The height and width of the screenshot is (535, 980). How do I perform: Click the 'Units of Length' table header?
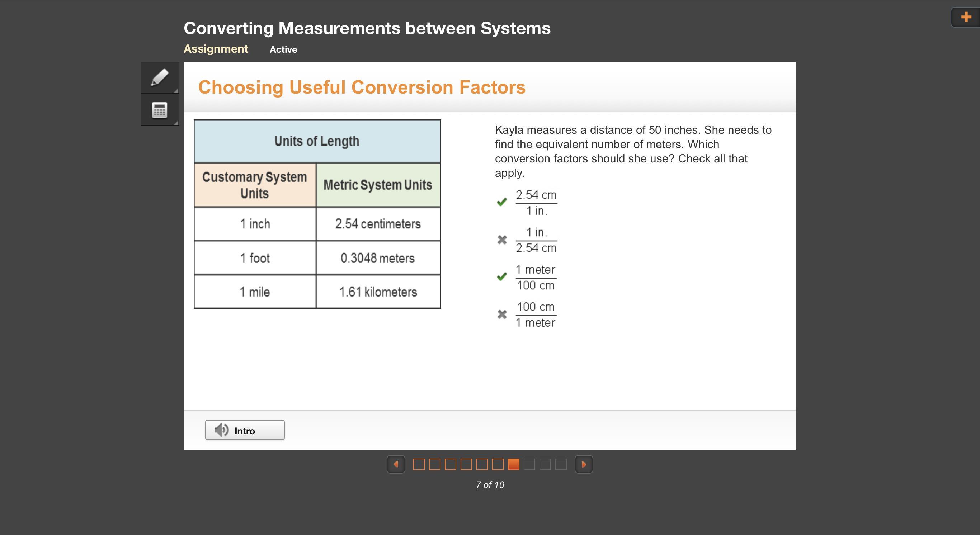[x=317, y=141]
